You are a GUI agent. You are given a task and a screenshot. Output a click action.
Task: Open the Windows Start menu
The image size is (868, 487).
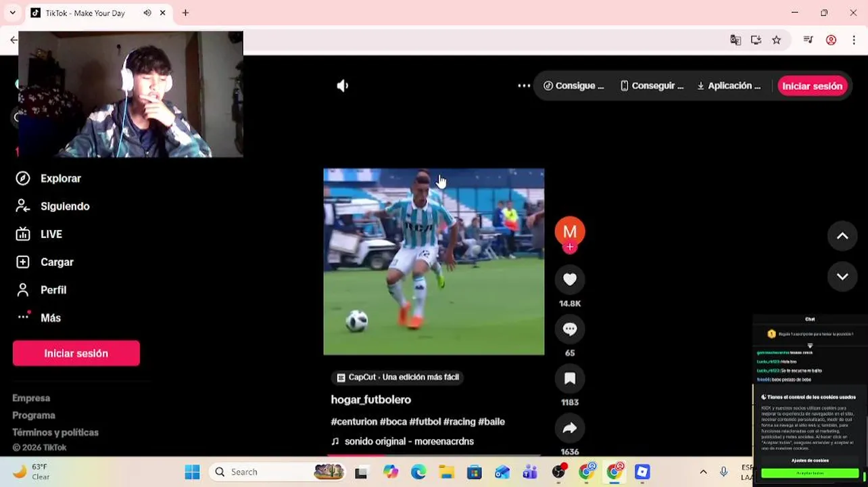tap(192, 472)
